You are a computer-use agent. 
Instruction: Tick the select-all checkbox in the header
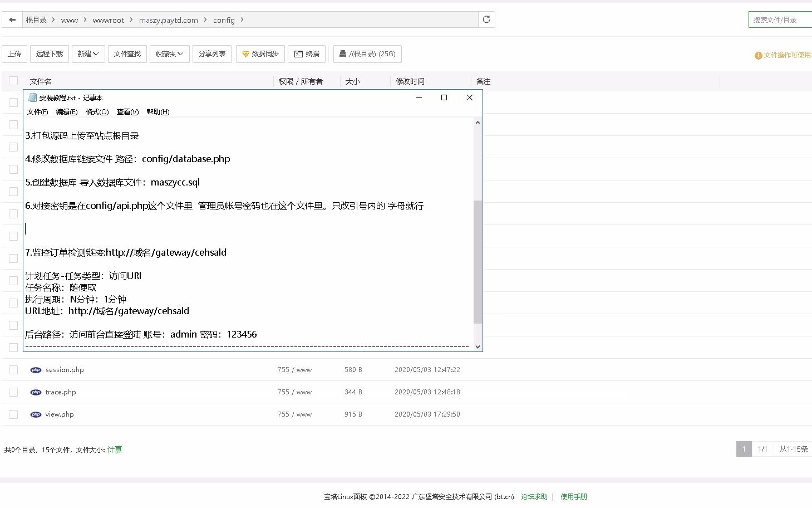pos(13,81)
